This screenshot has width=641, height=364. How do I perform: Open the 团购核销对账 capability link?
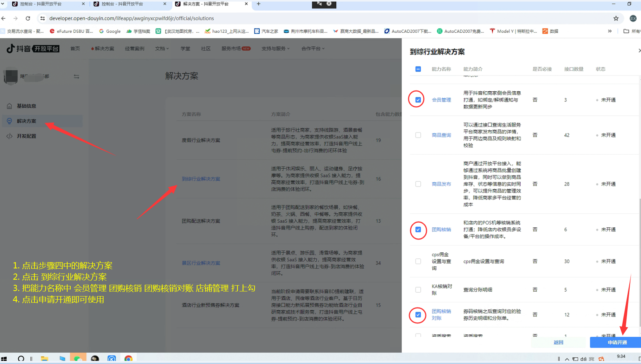441,314
